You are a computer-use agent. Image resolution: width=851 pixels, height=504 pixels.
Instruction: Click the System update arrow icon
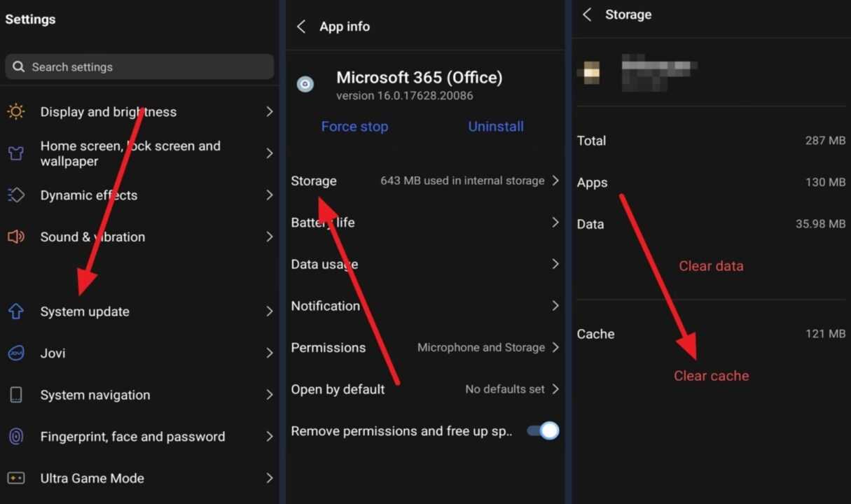15,311
